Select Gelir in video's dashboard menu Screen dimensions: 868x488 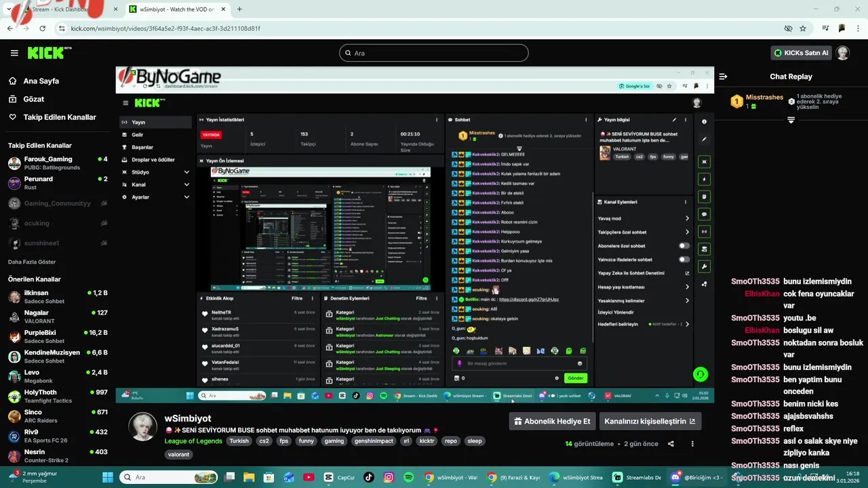(x=155, y=135)
